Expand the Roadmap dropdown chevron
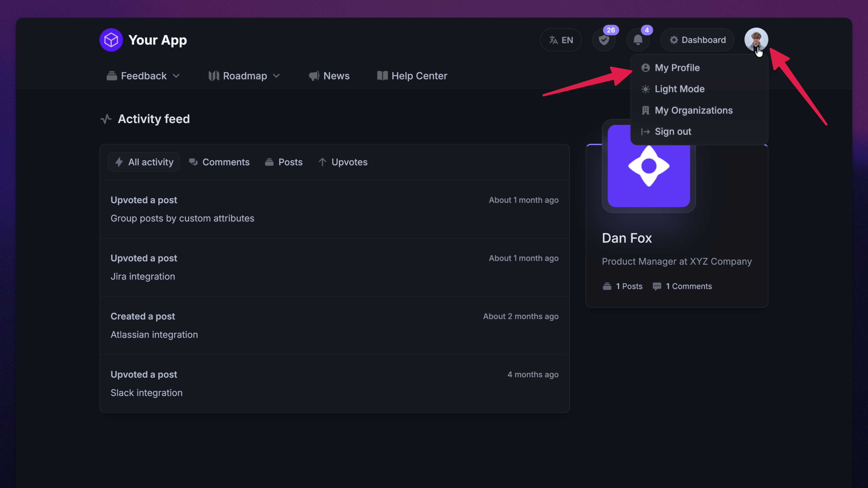Screen dimensions: 868x488 coord(276,76)
